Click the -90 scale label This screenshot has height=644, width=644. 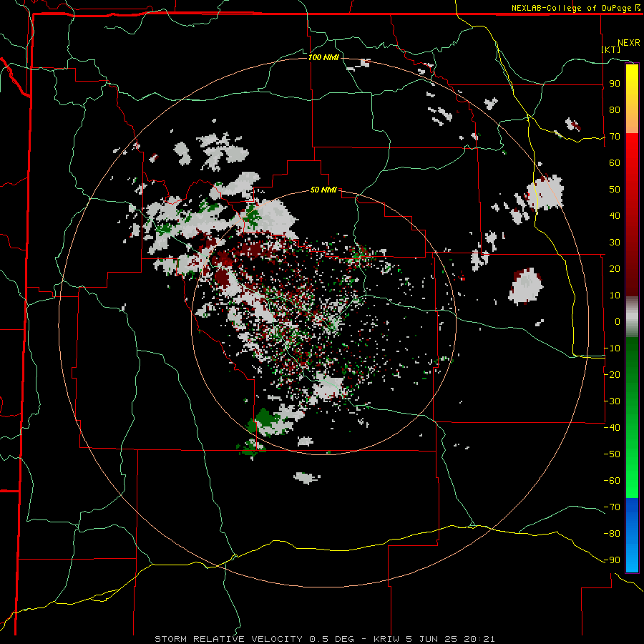pyautogui.click(x=612, y=560)
